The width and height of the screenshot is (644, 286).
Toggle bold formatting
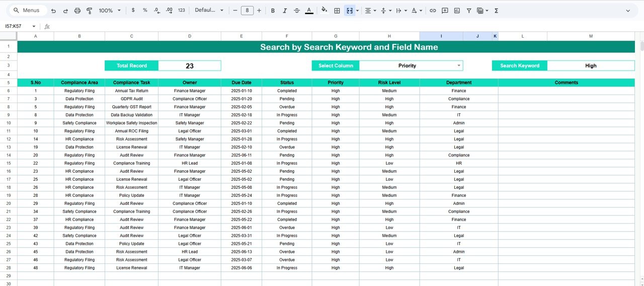pyautogui.click(x=273, y=11)
